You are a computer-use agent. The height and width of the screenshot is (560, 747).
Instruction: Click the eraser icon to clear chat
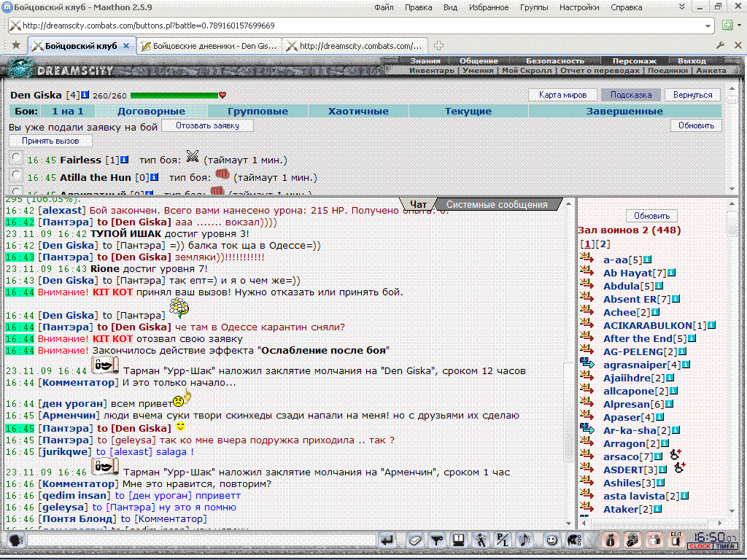coord(414,540)
